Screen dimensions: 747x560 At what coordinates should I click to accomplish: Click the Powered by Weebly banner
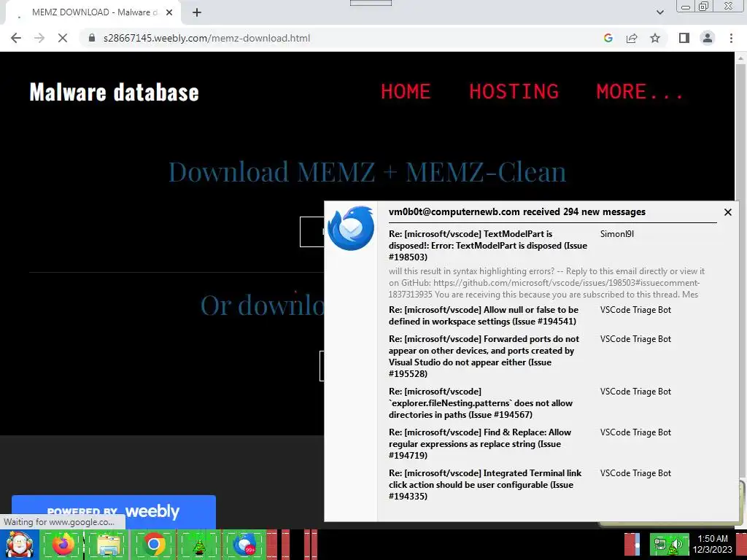coord(113,512)
